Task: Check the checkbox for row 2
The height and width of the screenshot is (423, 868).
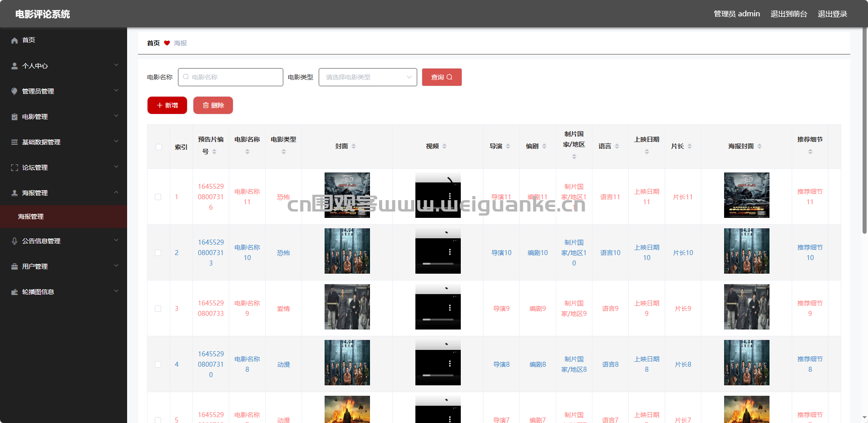Action: (158, 253)
